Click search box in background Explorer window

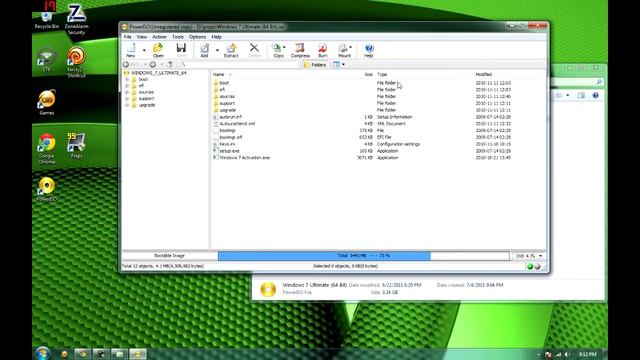(577, 82)
